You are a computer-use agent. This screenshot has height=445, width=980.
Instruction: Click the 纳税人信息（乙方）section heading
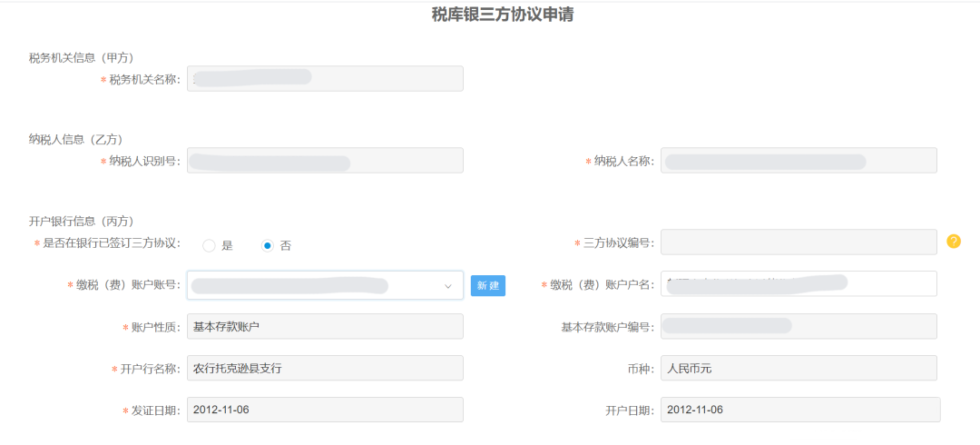click(75, 139)
